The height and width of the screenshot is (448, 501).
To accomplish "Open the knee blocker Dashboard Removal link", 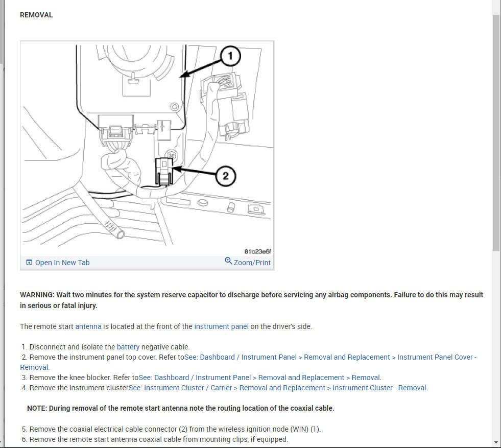I will tap(259, 378).
